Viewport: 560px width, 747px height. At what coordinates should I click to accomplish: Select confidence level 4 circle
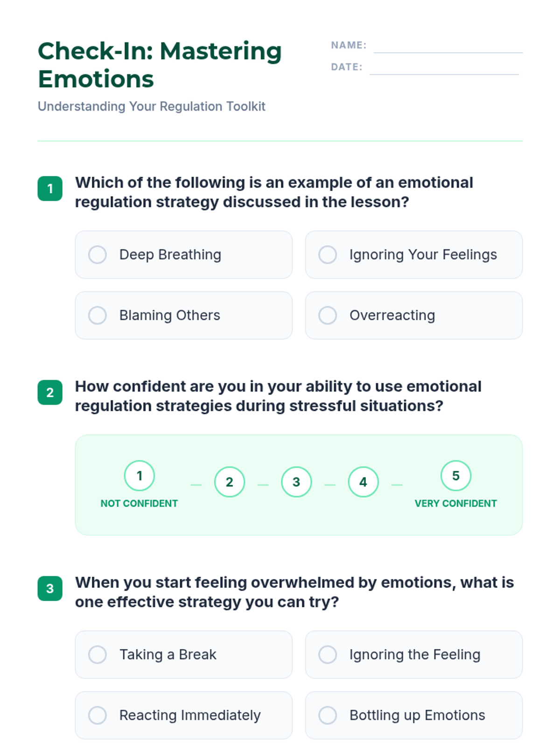pyautogui.click(x=363, y=482)
